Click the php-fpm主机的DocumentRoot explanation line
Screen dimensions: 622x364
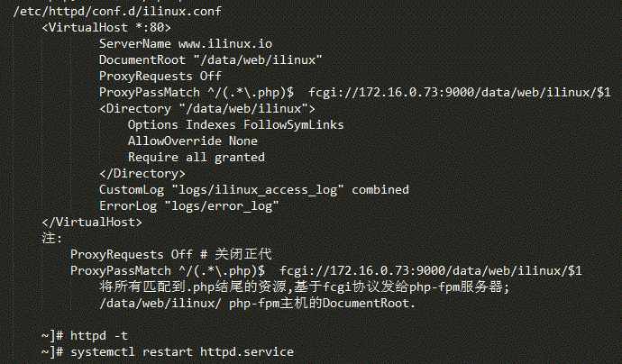click(257, 304)
